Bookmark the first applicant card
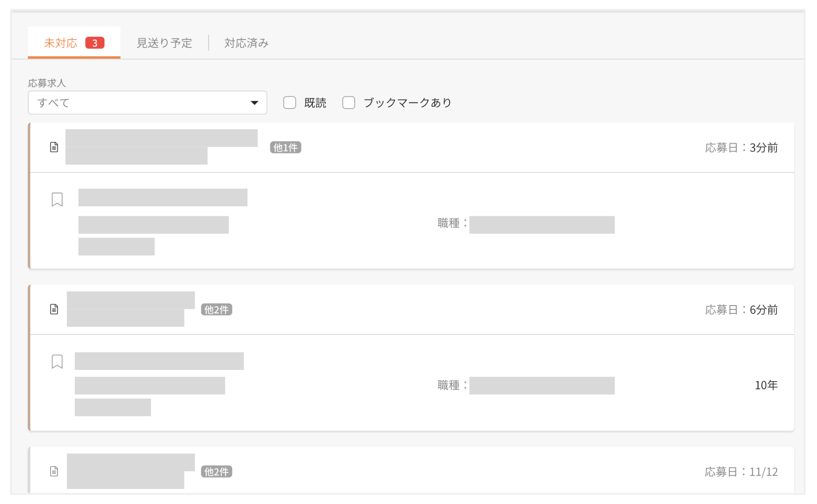Viewport: 817px width, 504px height. pos(57,200)
